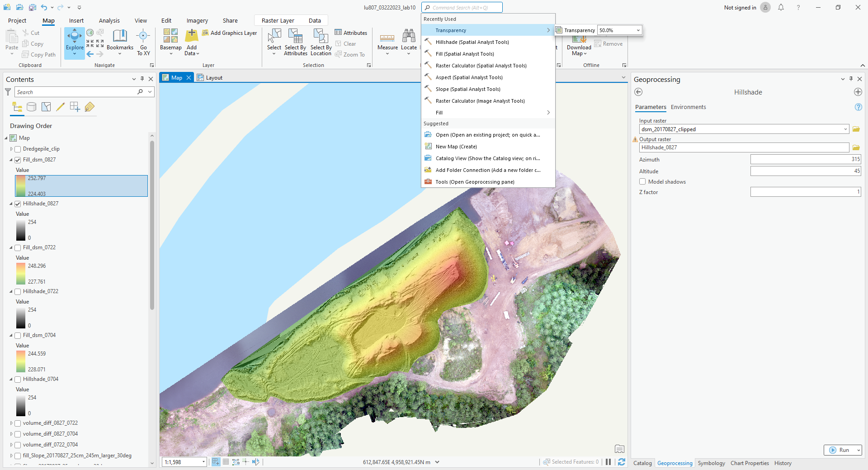Click the Paste clipboard icon
The image size is (868, 470).
click(12, 36)
